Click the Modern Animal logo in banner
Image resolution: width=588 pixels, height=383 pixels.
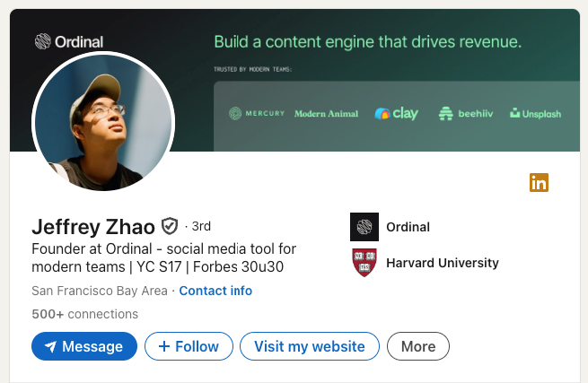(x=326, y=114)
